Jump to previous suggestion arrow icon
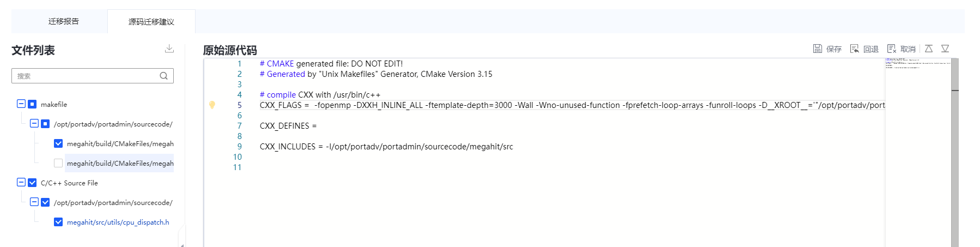This screenshot has height=247, width=980. click(x=929, y=49)
